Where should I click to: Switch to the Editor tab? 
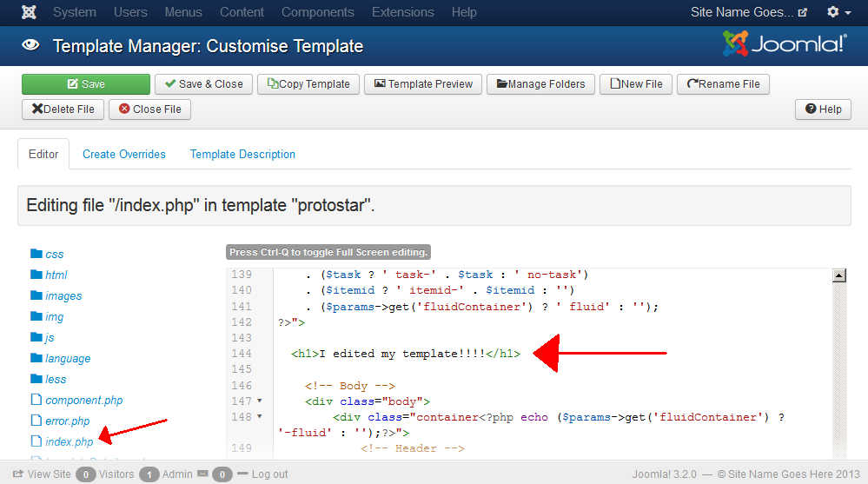43,154
